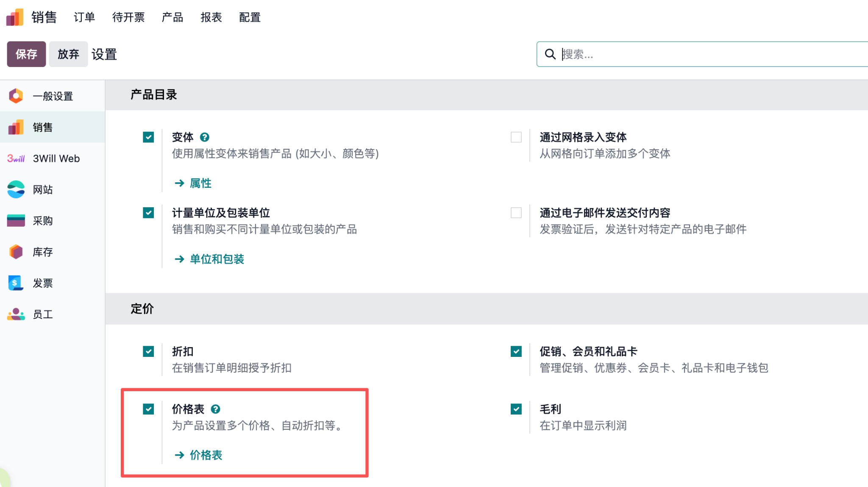Open the 属性 link
Viewport: 868px width, 487px height.
pos(201,183)
